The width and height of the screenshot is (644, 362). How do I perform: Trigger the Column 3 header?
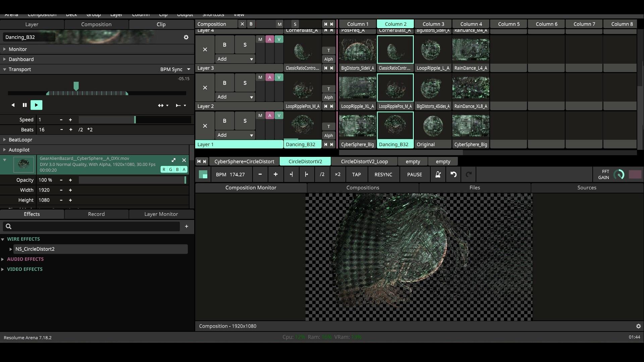click(x=433, y=24)
